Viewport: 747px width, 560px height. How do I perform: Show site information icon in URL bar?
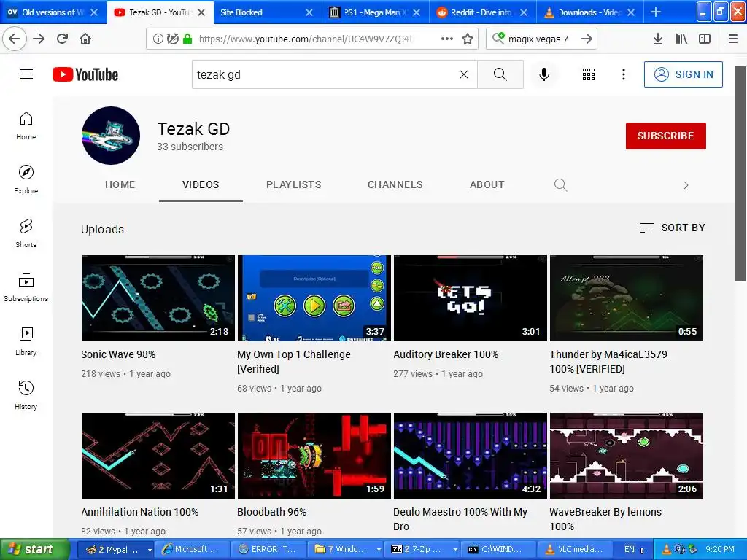pos(158,39)
